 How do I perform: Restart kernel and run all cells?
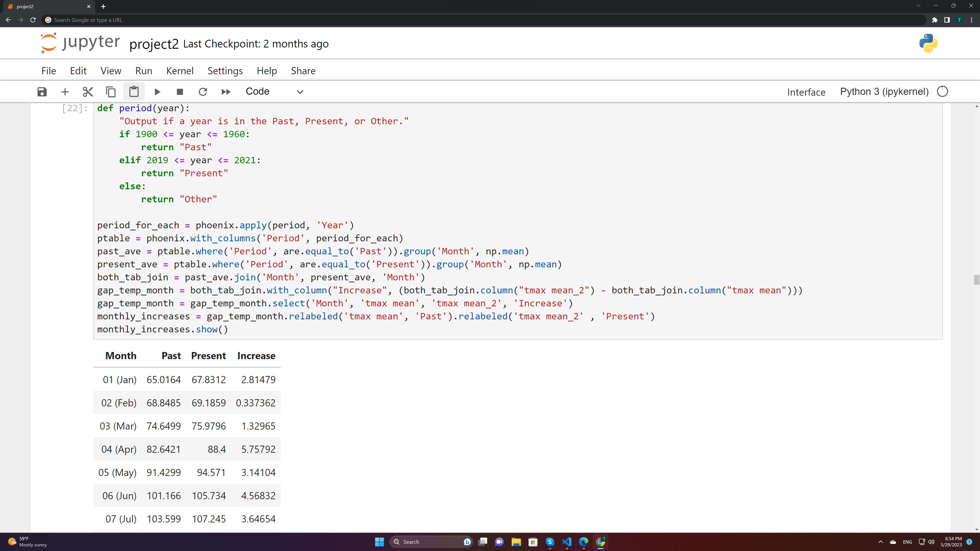(226, 92)
